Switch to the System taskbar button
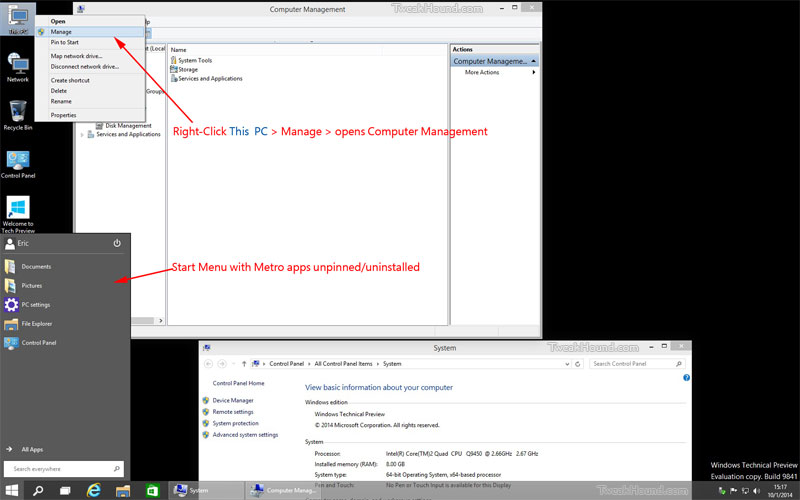This screenshot has height=500, width=800. pos(205,491)
